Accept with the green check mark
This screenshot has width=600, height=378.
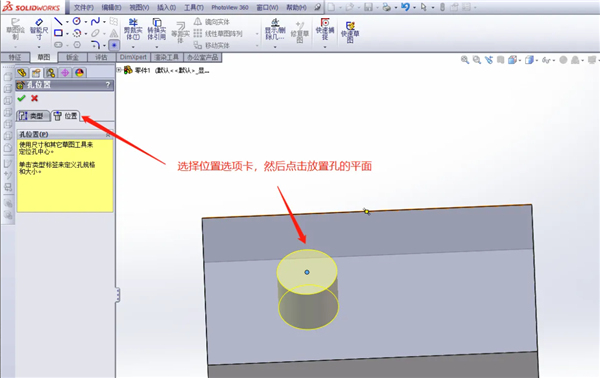click(21, 98)
